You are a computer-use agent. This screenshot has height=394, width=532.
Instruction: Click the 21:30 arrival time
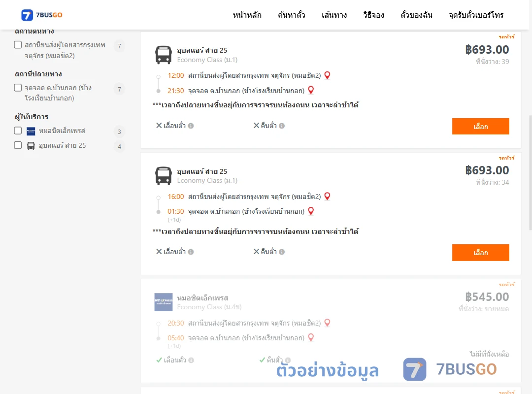(x=176, y=91)
